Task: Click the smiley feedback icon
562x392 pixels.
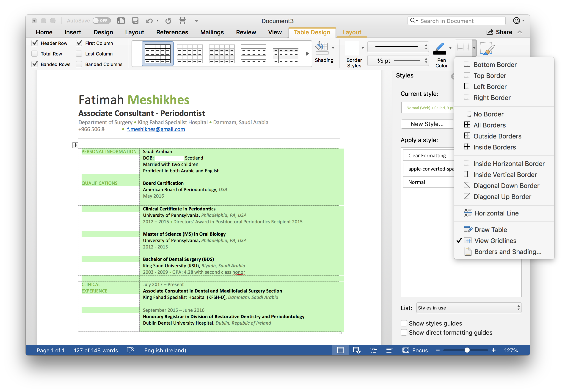Action: (516, 21)
